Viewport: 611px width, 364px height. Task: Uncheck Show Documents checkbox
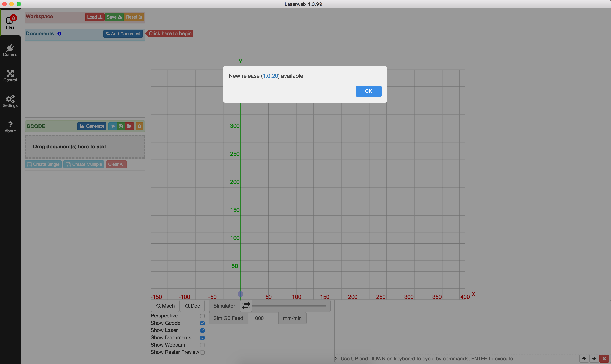pyautogui.click(x=202, y=338)
